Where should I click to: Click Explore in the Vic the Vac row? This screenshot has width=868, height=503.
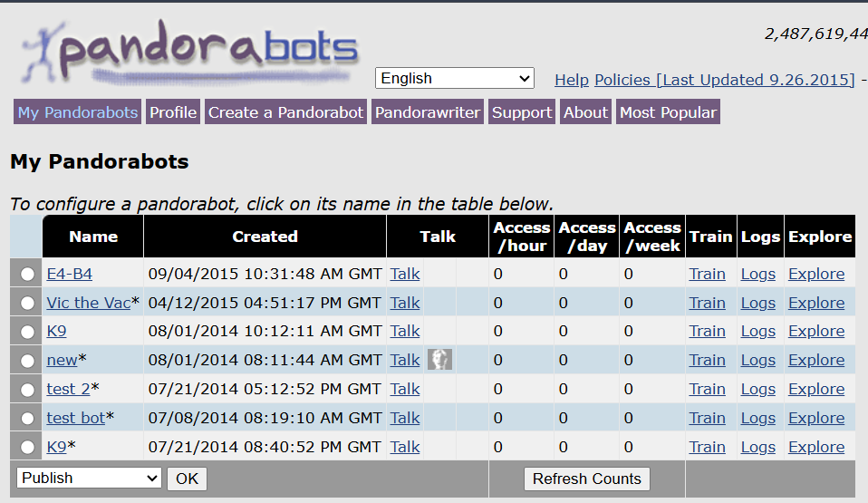click(x=816, y=303)
